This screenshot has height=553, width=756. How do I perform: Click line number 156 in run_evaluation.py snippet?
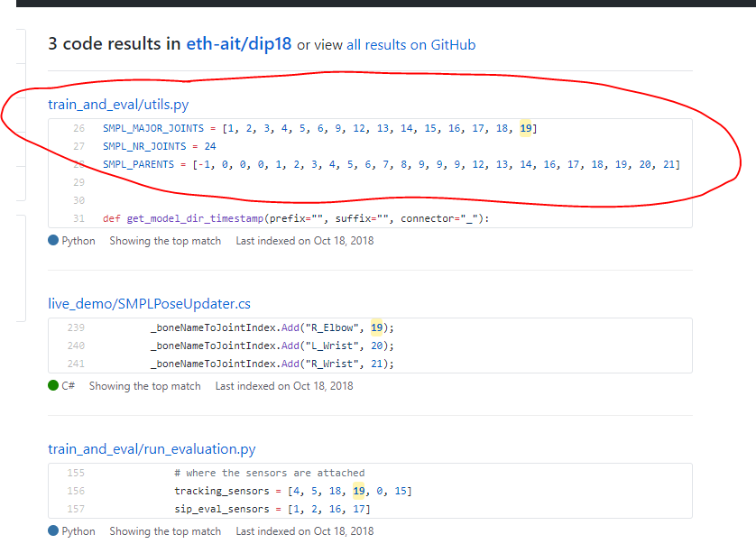[74, 490]
